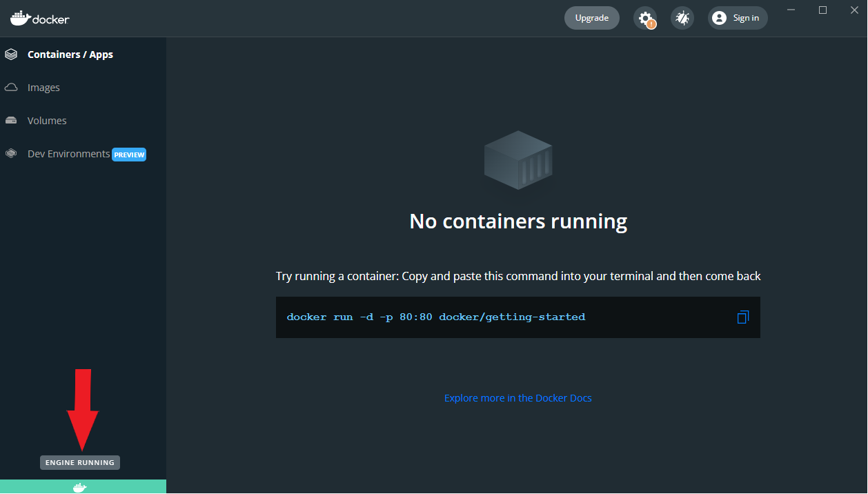Open the Troubleshoot bug icon
Screen dimensions: 868x494
coord(682,18)
